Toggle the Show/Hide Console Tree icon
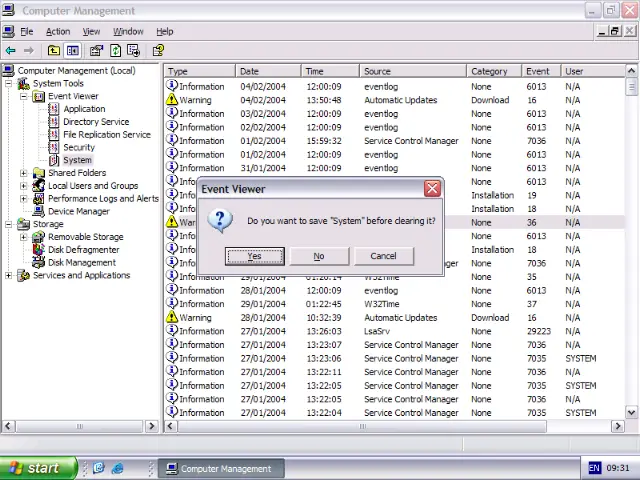The image size is (640, 480). pyautogui.click(x=73, y=51)
